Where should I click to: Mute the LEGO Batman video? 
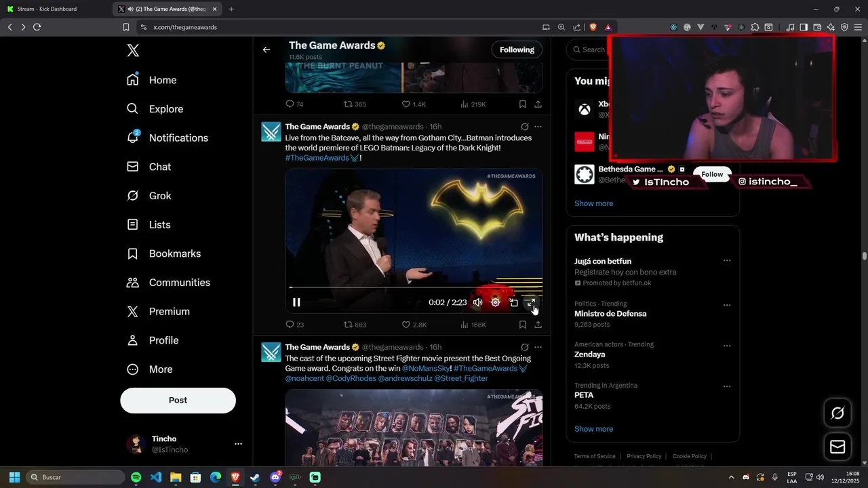tap(477, 302)
